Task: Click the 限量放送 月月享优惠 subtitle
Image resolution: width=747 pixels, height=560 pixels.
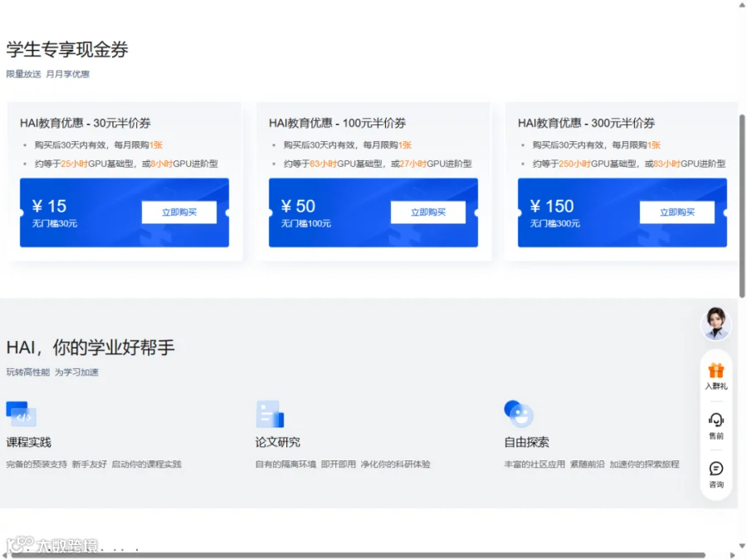Action: tap(47, 75)
